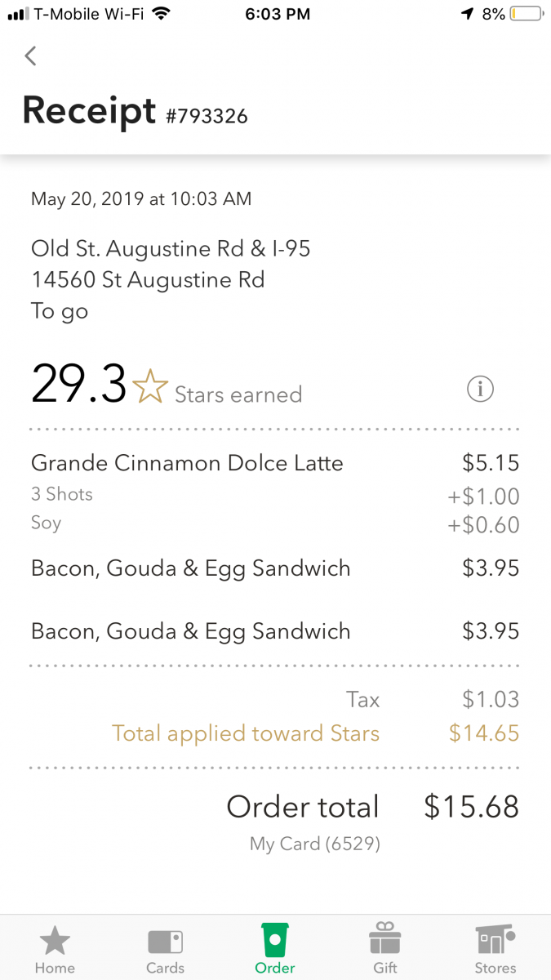Image resolution: width=551 pixels, height=980 pixels.
Task: Tap Total applied toward Stars
Action: pos(245,733)
